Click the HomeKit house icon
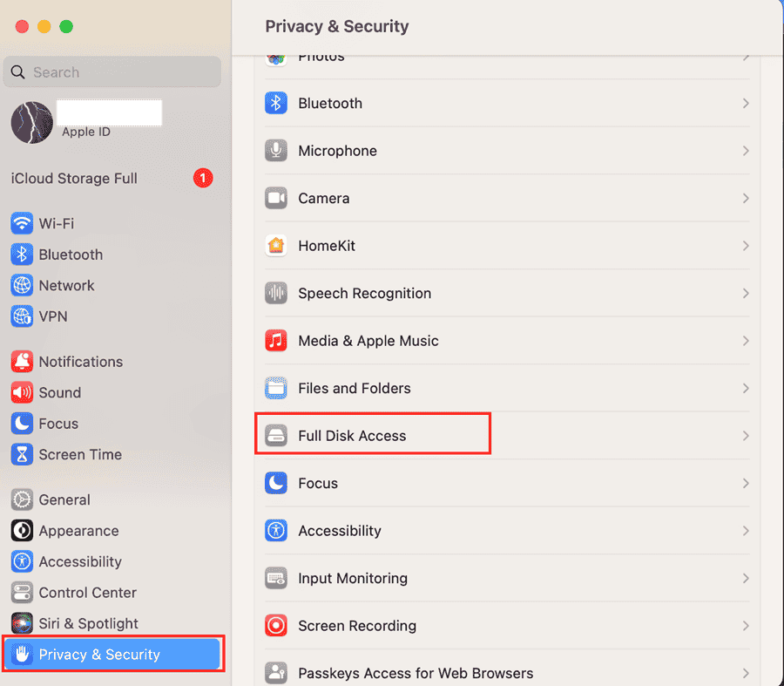 point(276,246)
